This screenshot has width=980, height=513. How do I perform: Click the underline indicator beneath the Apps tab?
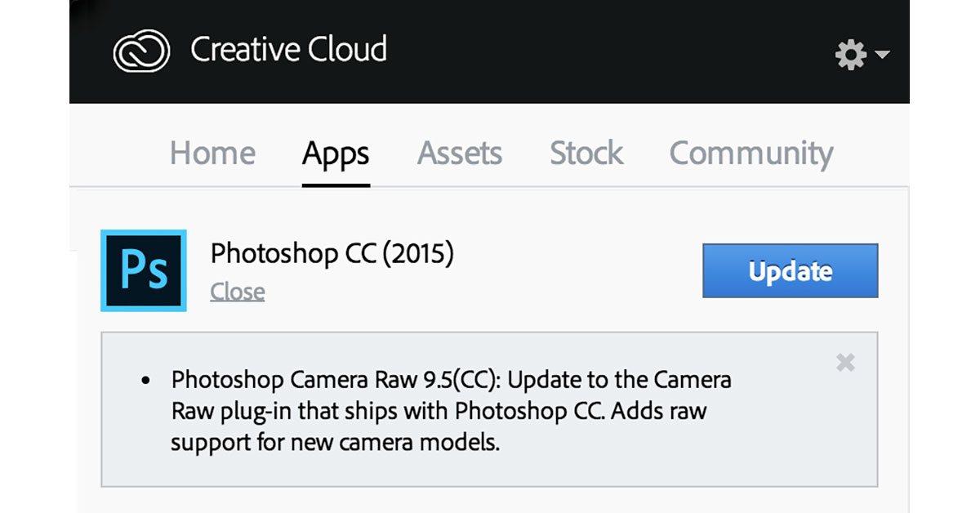point(336,184)
